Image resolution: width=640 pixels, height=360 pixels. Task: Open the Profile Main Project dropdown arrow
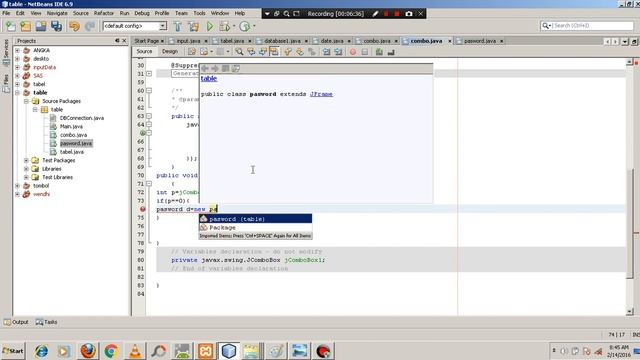tap(254, 26)
